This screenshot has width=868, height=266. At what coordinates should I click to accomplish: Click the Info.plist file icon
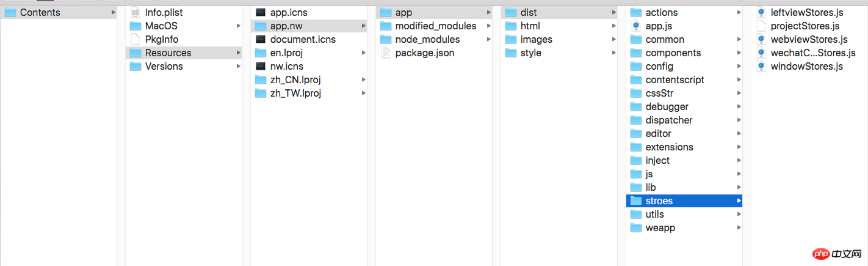pyautogui.click(x=135, y=12)
